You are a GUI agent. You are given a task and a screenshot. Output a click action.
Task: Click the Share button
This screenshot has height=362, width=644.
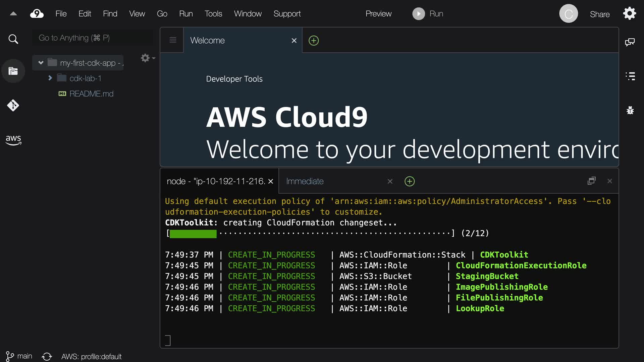(x=600, y=14)
